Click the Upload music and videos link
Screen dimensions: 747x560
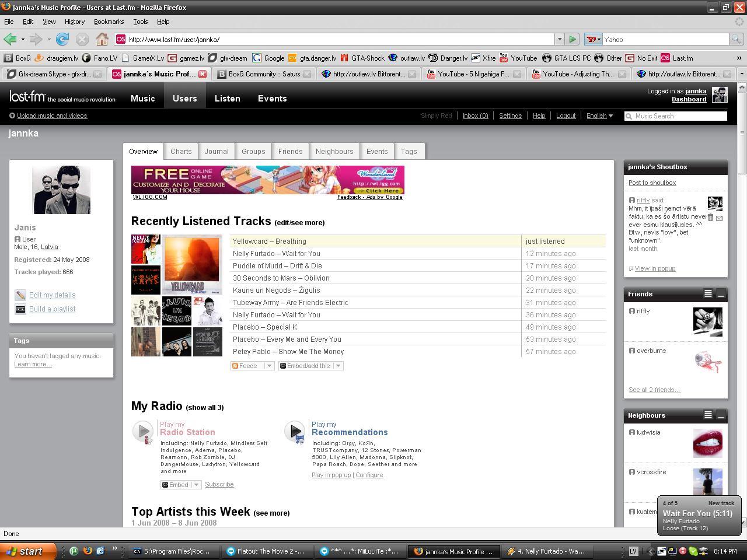(x=52, y=116)
